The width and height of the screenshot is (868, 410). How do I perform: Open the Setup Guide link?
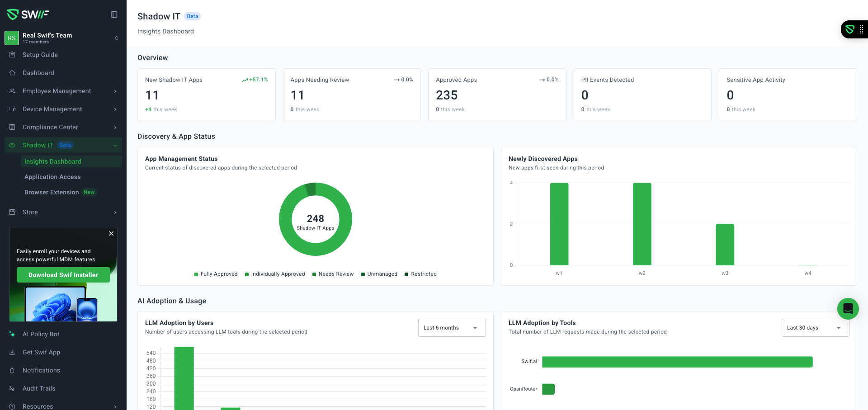click(40, 55)
